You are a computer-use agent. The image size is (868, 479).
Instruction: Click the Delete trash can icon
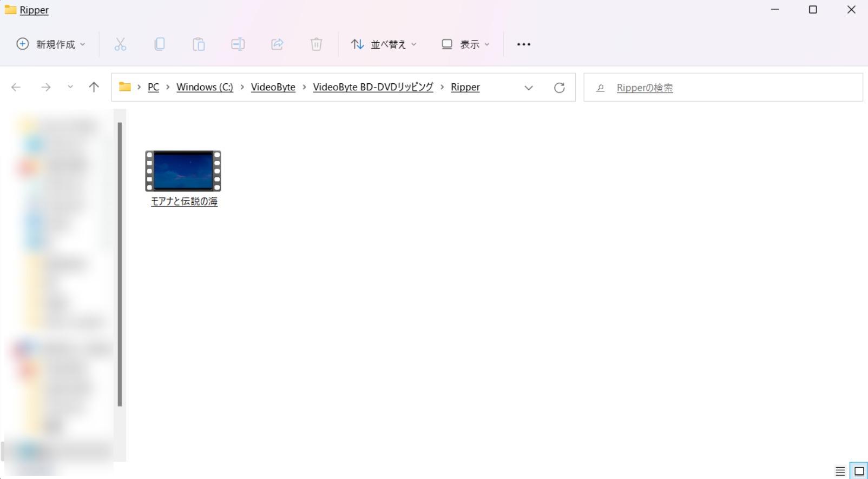pyautogui.click(x=317, y=44)
